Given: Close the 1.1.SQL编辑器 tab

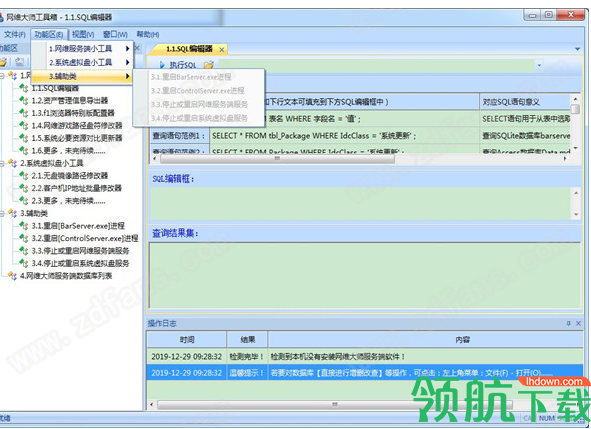Looking at the screenshot, I should click(222, 50).
